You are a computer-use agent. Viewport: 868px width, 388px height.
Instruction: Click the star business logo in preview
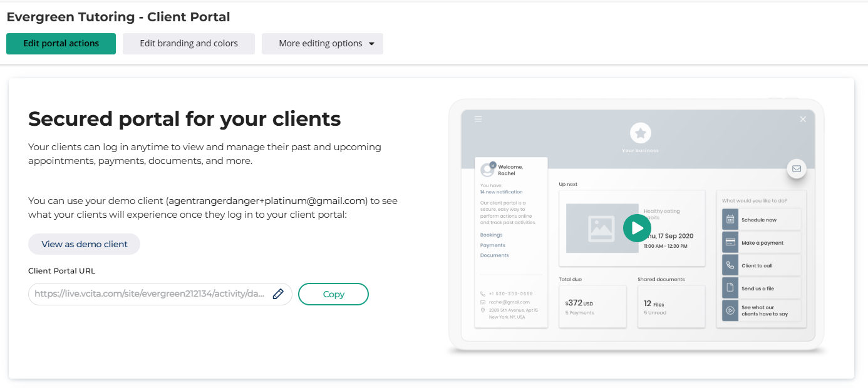pyautogui.click(x=640, y=133)
